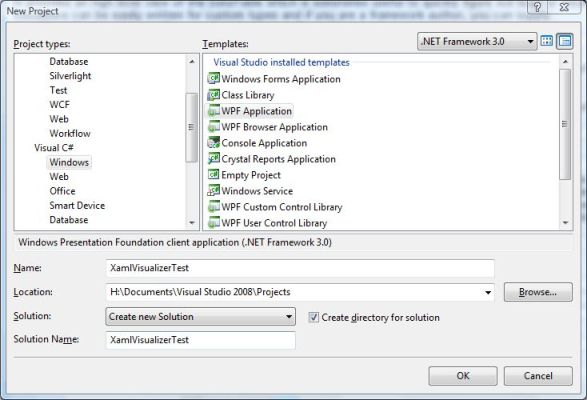The width and height of the screenshot is (587, 400).
Task: Select Console Application template label
Action: point(264,143)
